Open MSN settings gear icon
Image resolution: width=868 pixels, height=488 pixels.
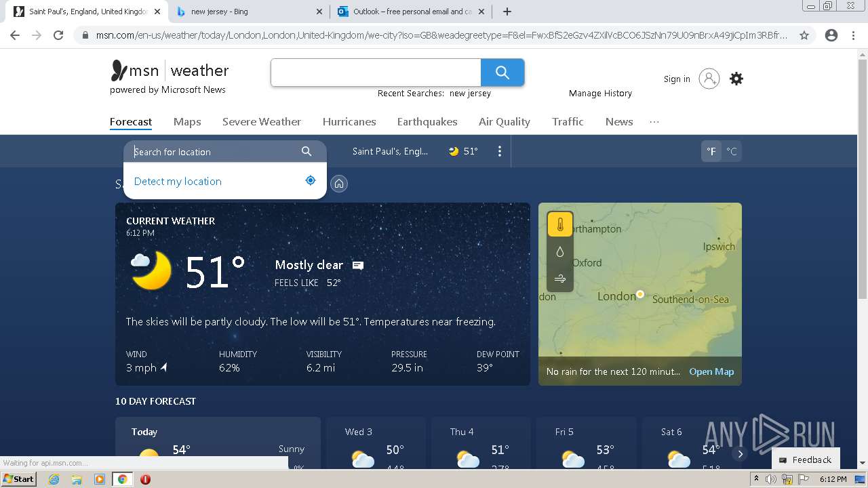click(736, 79)
